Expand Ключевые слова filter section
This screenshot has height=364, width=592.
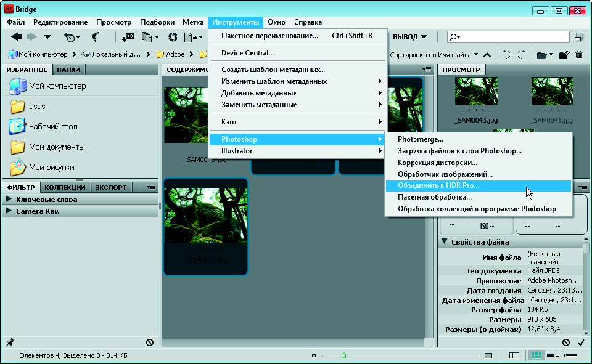pos(9,199)
